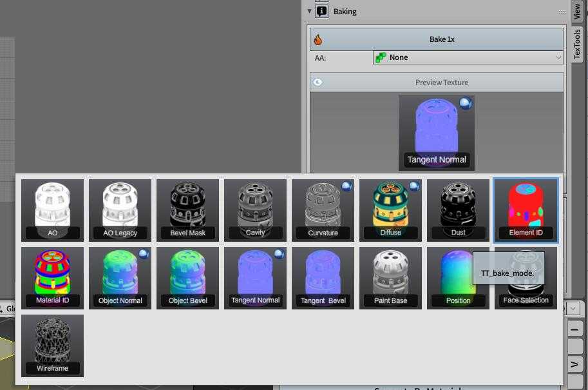This screenshot has height=390, width=588.
Task: Select the AO Legacy bake mode
Action: coord(120,210)
